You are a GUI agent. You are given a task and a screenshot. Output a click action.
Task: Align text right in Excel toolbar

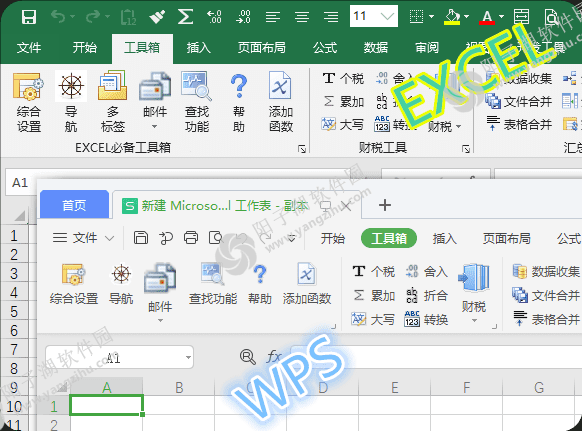(331, 17)
